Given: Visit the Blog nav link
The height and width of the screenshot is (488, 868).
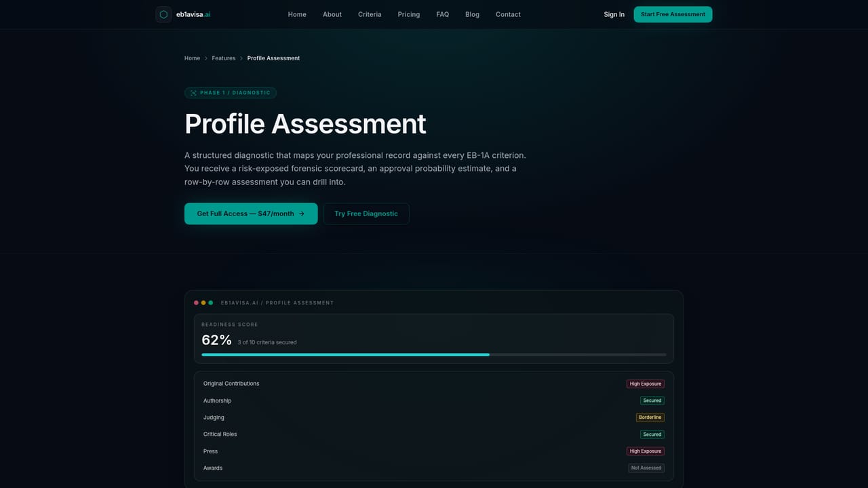Looking at the screenshot, I should [x=472, y=14].
